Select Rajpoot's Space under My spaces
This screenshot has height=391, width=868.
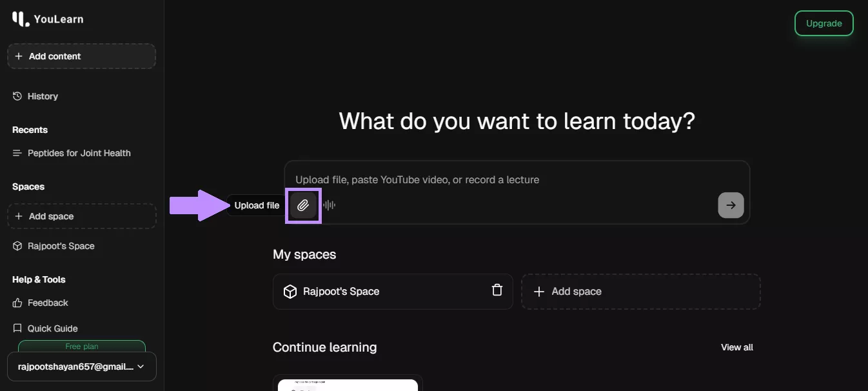340,291
